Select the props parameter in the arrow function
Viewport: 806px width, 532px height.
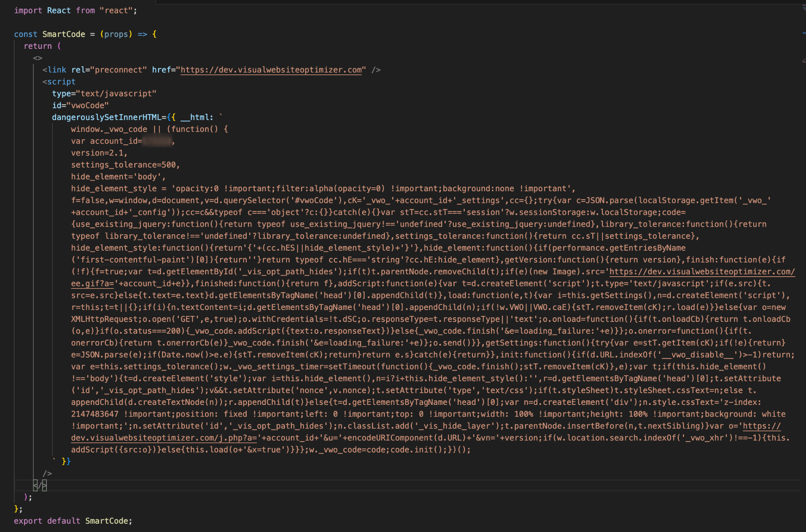pos(116,34)
